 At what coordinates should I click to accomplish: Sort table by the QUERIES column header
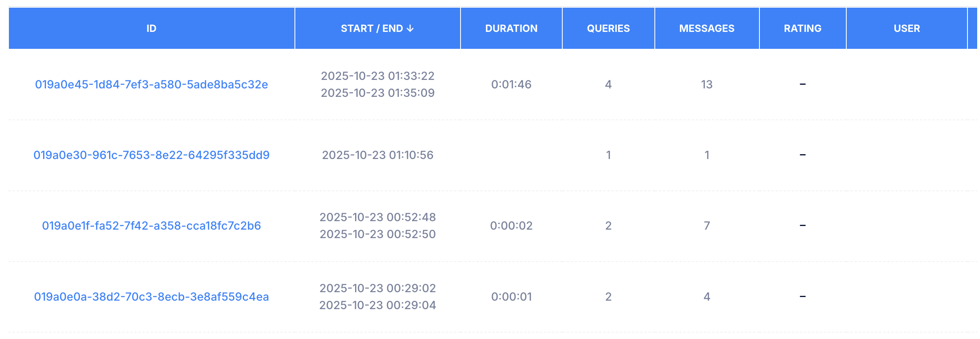[608, 28]
